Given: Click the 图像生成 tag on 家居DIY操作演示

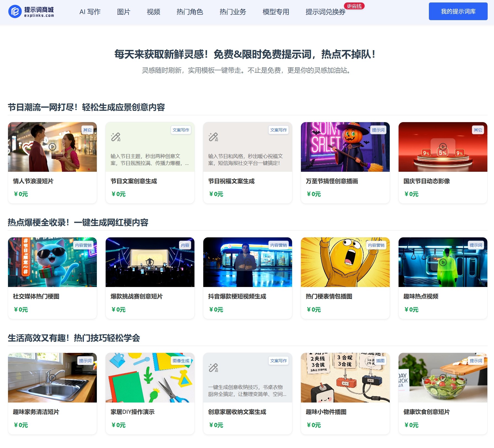Looking at the screenshot, I should 181,361.
